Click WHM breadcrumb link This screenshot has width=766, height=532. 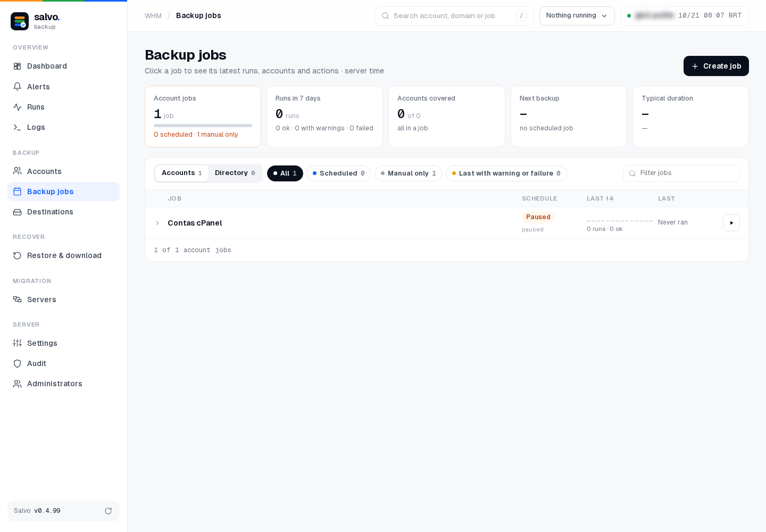click(153, 16)
